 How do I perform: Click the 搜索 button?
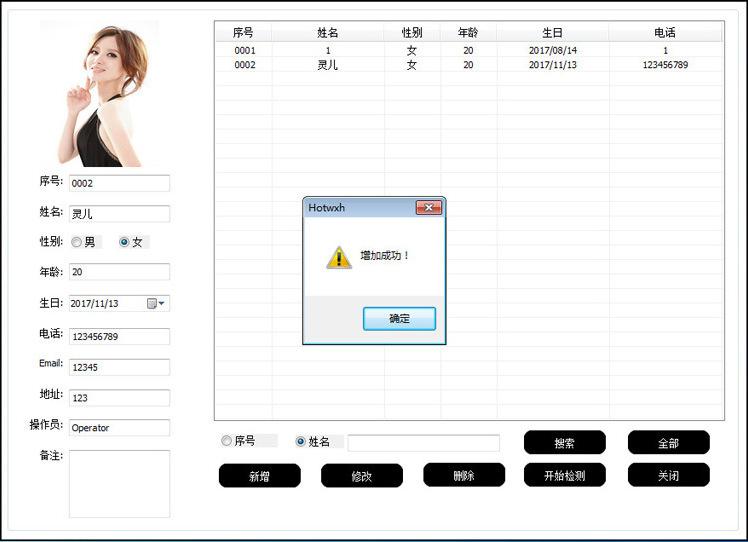coord(565,443)
